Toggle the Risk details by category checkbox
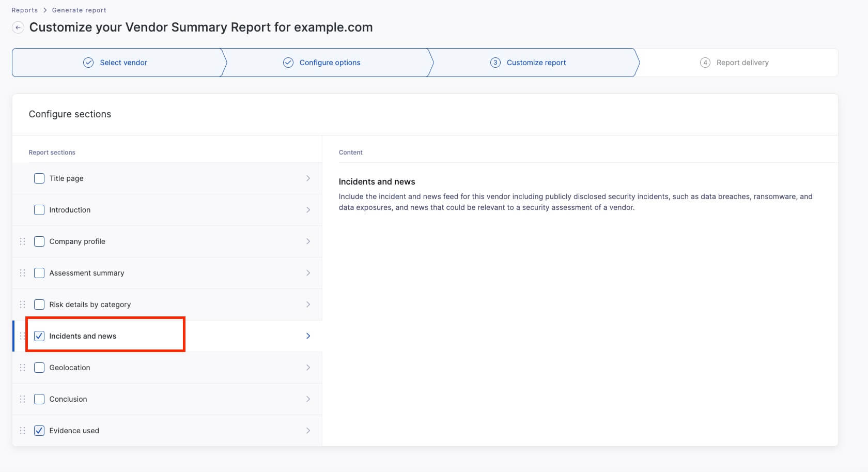This screenshot has height=472, width=868. pyautogui.click(x=39, y=304)
